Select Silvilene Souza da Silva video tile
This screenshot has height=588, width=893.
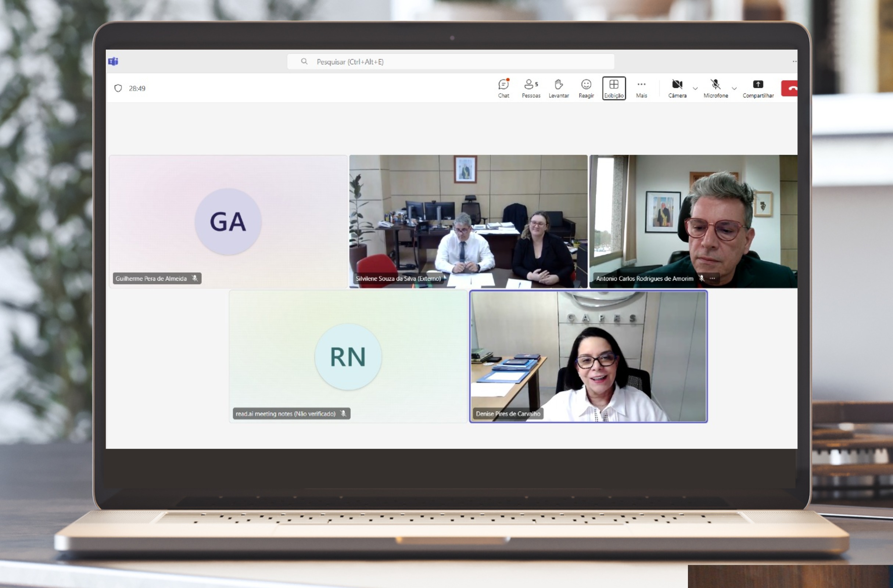468,221
